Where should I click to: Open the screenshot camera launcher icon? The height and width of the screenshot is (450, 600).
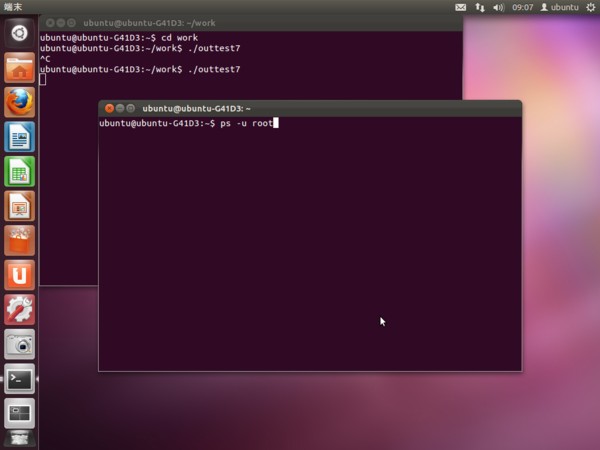tap(19, 344)
